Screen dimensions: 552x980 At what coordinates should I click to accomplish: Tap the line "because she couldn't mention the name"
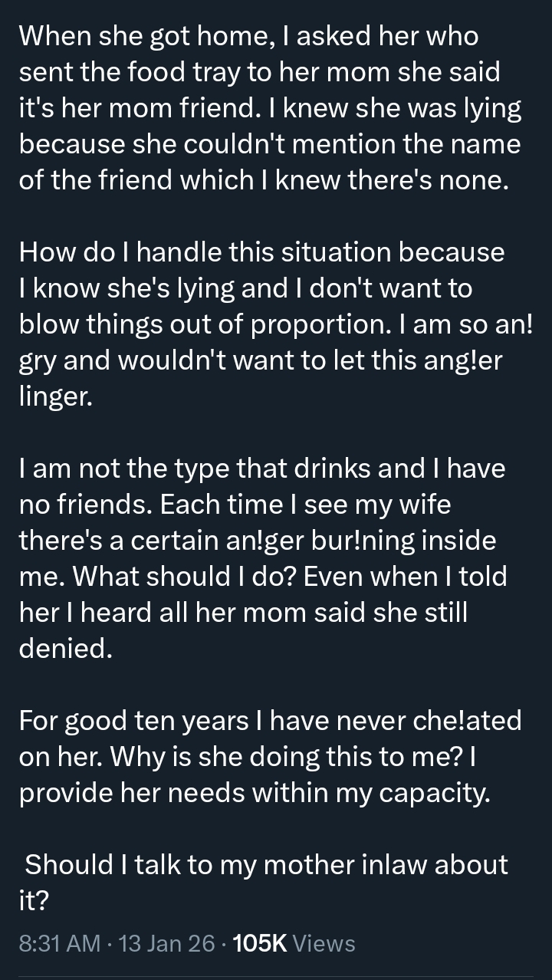pyautogui.click(x=269, y=143)
